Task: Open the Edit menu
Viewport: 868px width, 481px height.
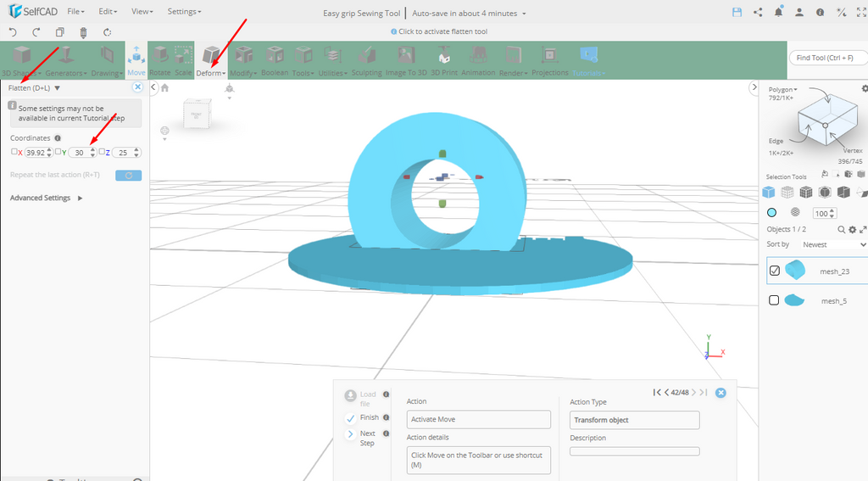Action: click(108, 11)
